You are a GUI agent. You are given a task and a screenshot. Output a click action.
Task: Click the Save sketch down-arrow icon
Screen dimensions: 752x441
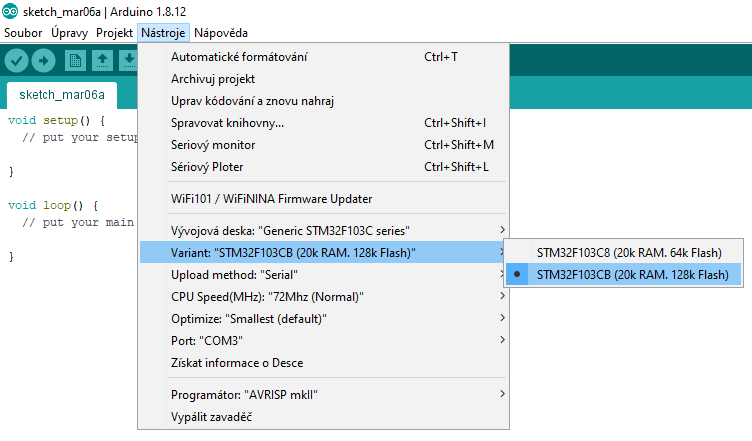point(129,61)
